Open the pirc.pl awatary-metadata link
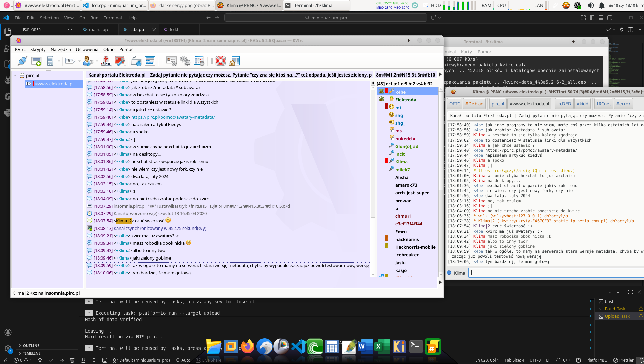644x364 pixels. pyautogui.click(x=173, y=117)
